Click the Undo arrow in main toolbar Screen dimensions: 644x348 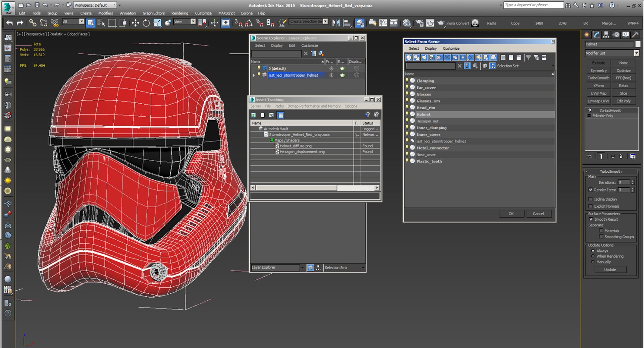tap(9, 23)
